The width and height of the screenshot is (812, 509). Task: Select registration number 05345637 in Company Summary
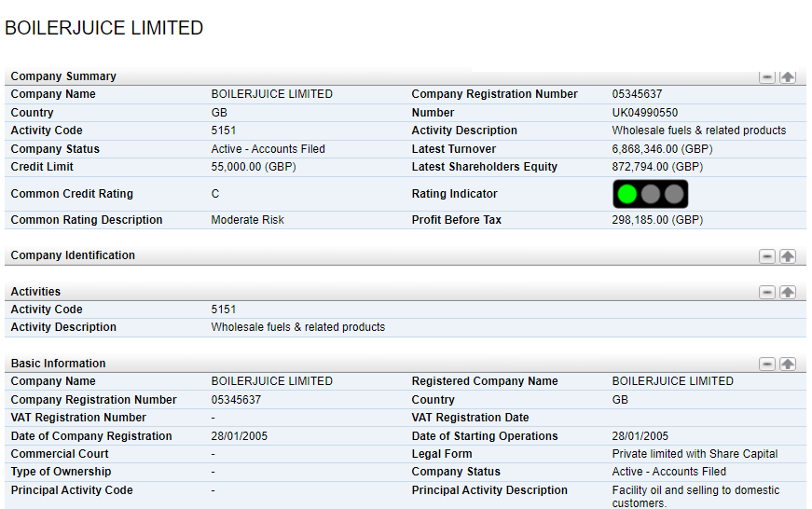[637, 94]
